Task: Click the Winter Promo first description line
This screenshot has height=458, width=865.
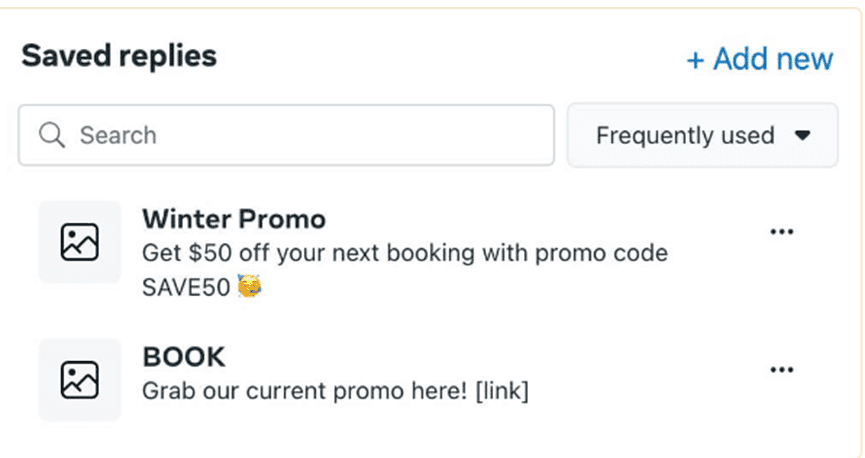Action: [404, 253]
